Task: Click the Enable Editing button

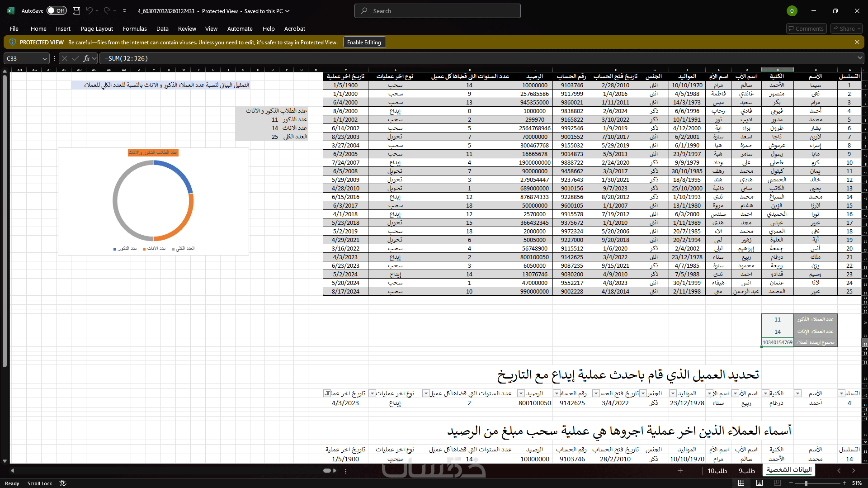Action: 364,42
